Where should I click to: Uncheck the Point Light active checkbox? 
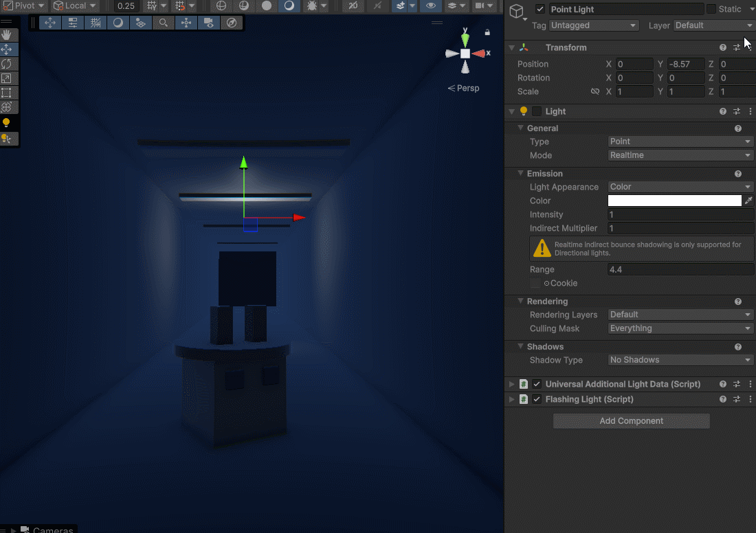tap(540, 10)
